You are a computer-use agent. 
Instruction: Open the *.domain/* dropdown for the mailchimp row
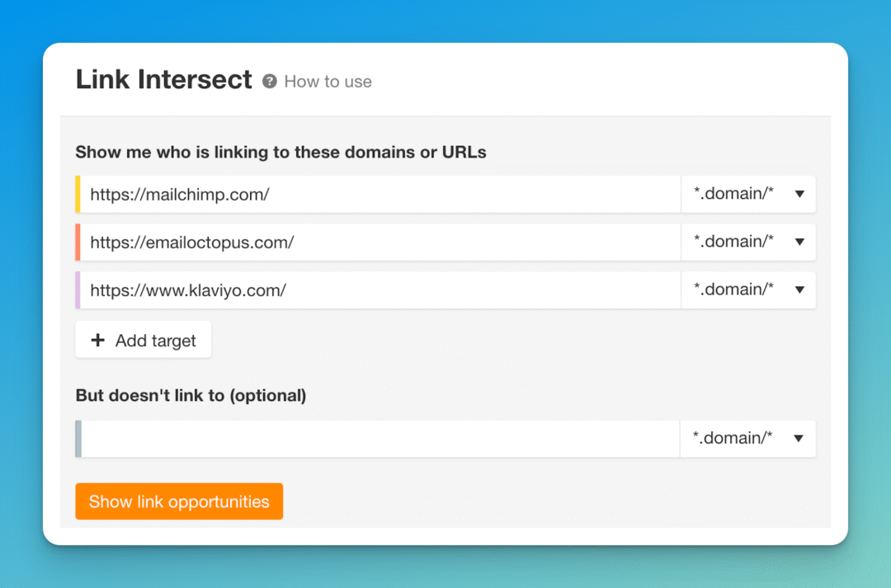coord(747,194)
